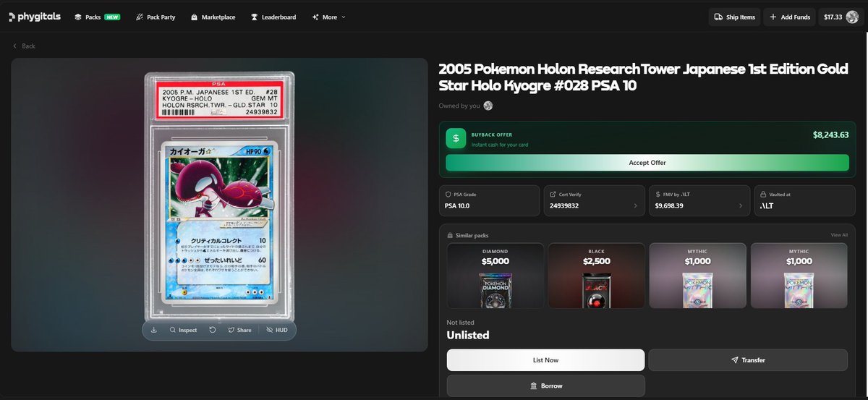Click the PSA Grade 10.0 card
The image size is (868, 400).
pyautogui.click(x=490, y=200)
